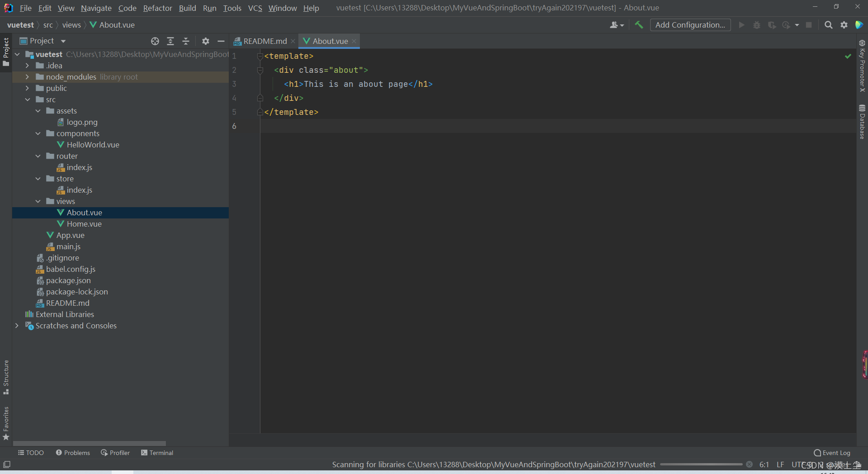This screenshot has height=474, width=868.
Task: Open the Structure tool window
Action: (x=6, y=377)
